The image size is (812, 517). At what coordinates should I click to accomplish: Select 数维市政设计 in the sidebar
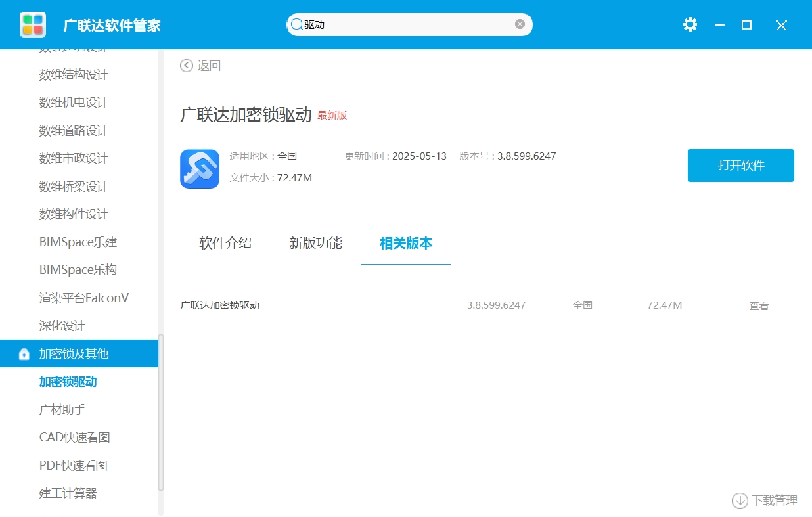point(74,158)
